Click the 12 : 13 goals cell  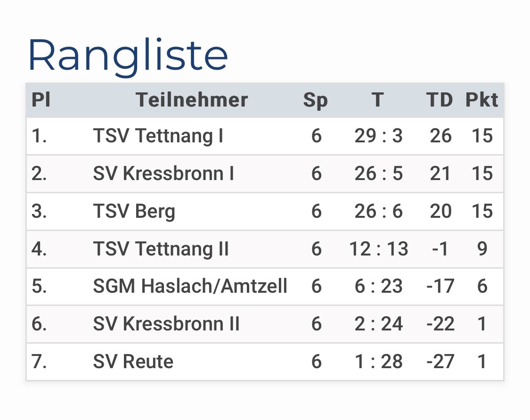(379, 249)
